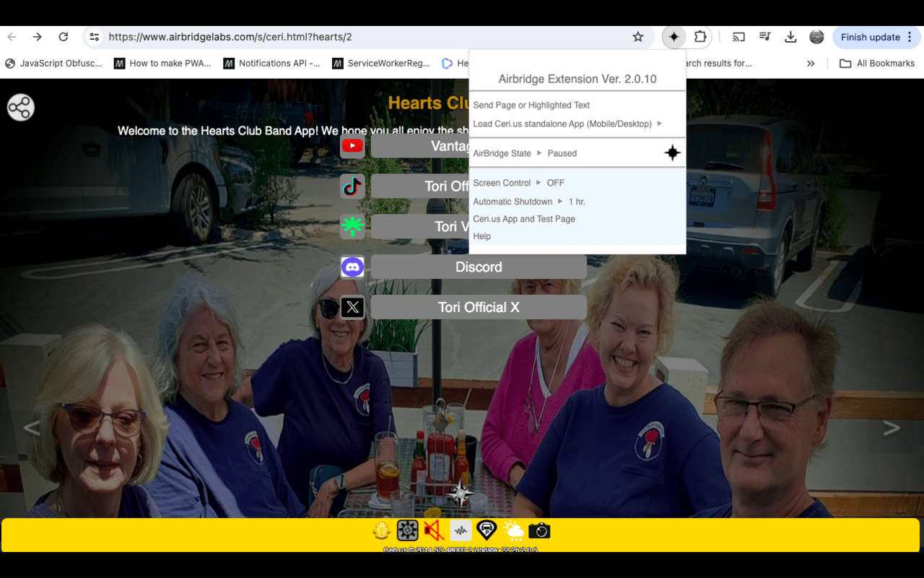Click the Airbridge extension toolbar icon
924x578 pixels.
tap(674, 37)
